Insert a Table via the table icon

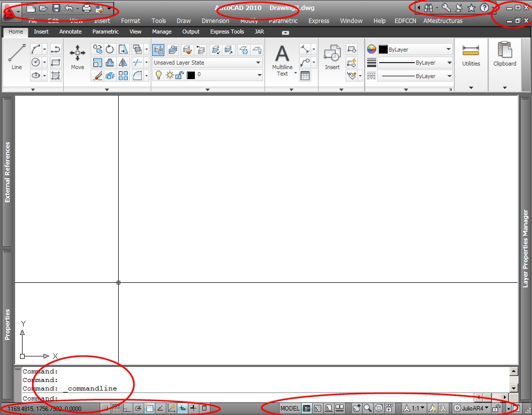305,76
